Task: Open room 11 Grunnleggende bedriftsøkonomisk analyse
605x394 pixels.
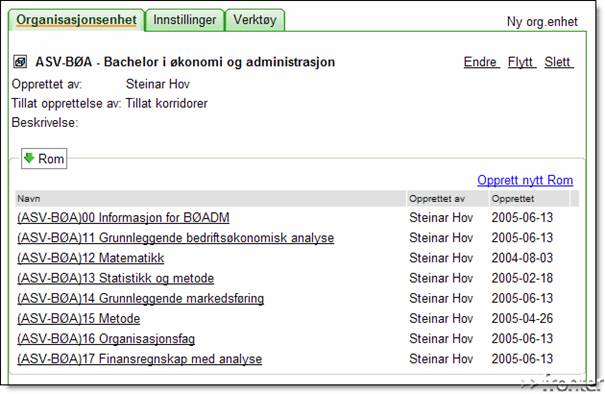Action: click(176, 238)
